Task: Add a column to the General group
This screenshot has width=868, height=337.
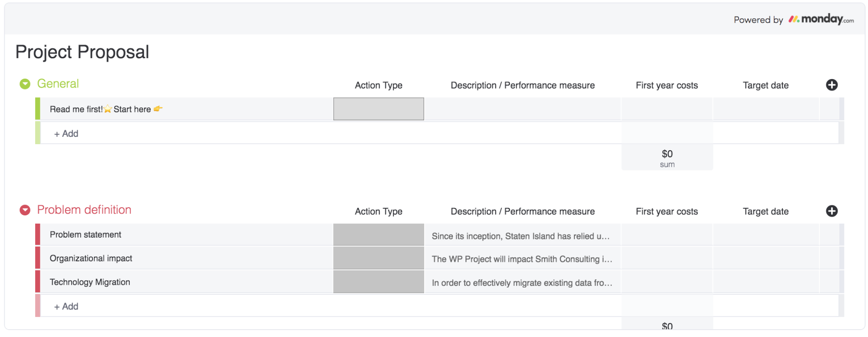Action: tap(832, 85)
